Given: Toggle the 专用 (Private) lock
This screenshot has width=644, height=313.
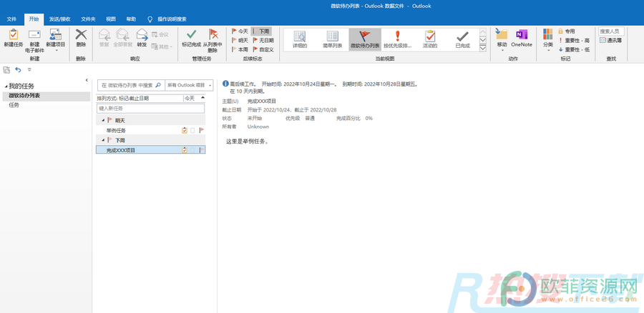Looking at the screenshot, I should point(567,31).
